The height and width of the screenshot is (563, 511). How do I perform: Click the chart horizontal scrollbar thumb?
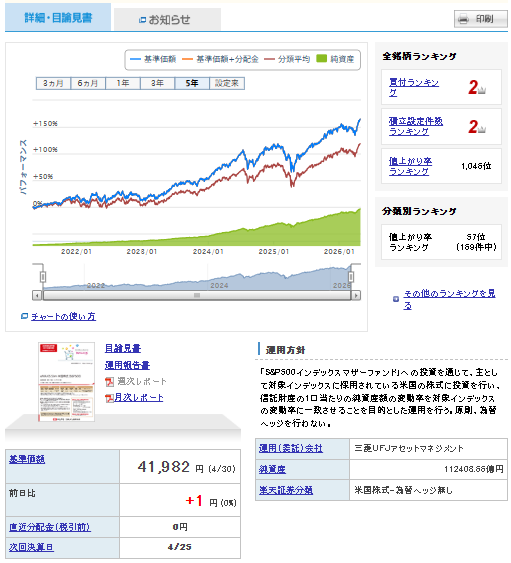click(196, 296)
